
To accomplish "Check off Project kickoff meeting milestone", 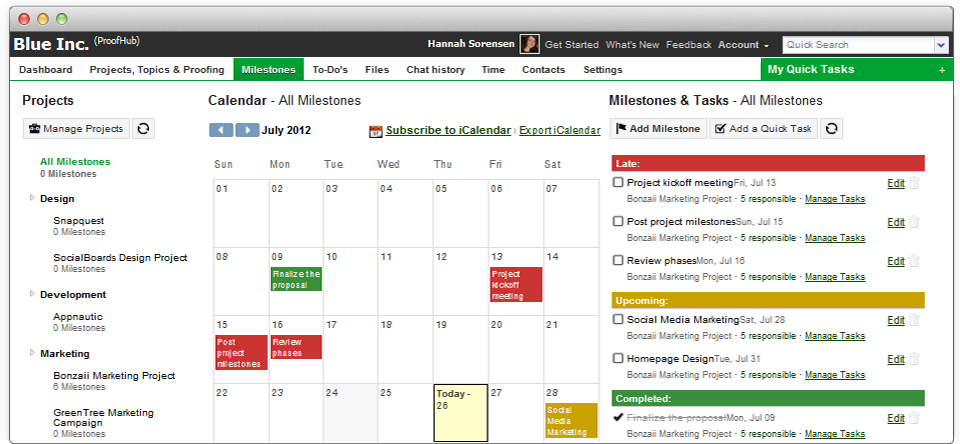I will pyautogui.click(x=618, y=183).
